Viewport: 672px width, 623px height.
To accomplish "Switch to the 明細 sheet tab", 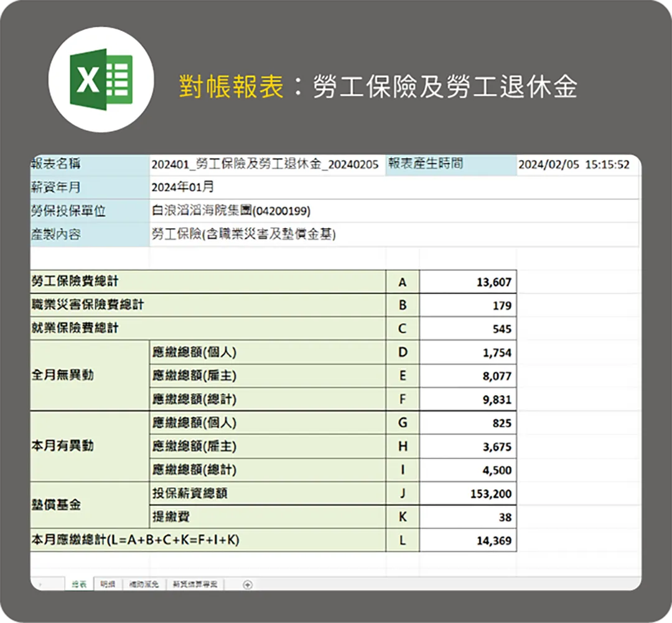I will coord(107,584).
